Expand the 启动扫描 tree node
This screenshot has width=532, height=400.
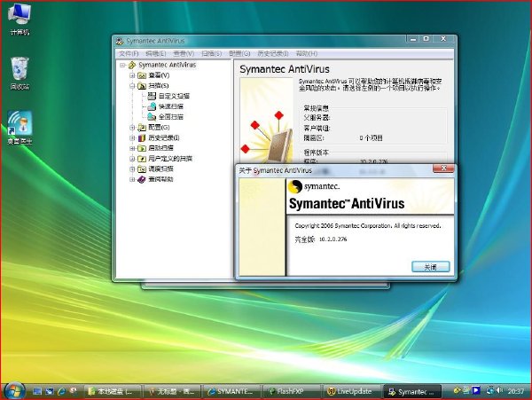(132, 148)
